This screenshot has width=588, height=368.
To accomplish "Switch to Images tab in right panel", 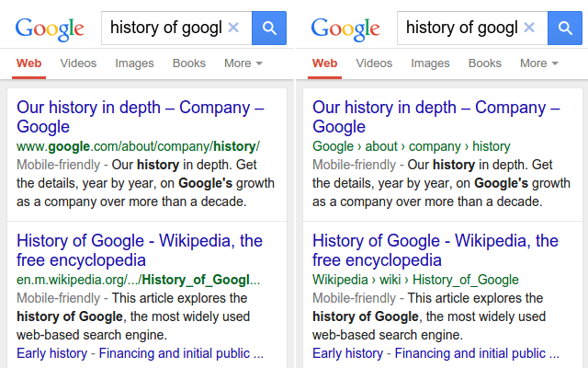I will pos(430,63).
